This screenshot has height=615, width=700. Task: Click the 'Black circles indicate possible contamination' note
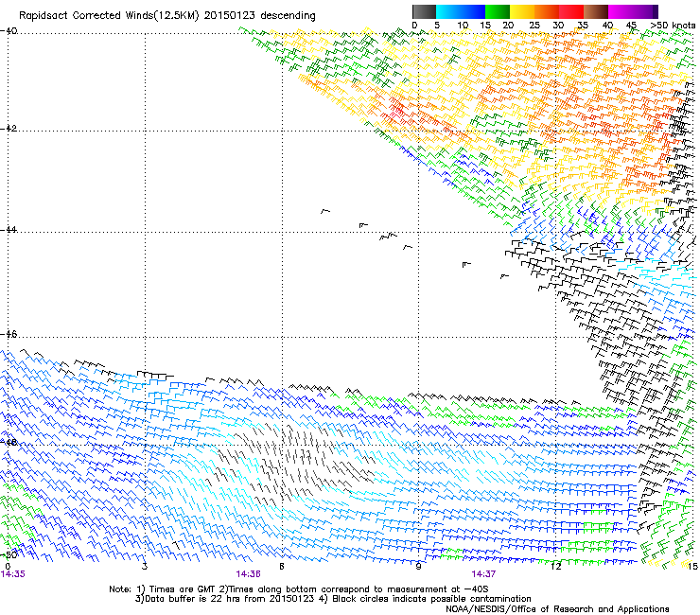(426, 599)
